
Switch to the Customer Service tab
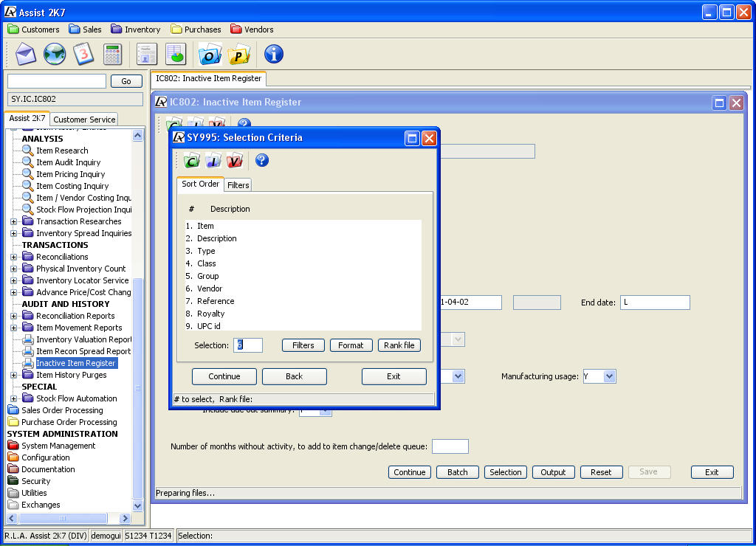pyautogui.click(x=84, y=120)
